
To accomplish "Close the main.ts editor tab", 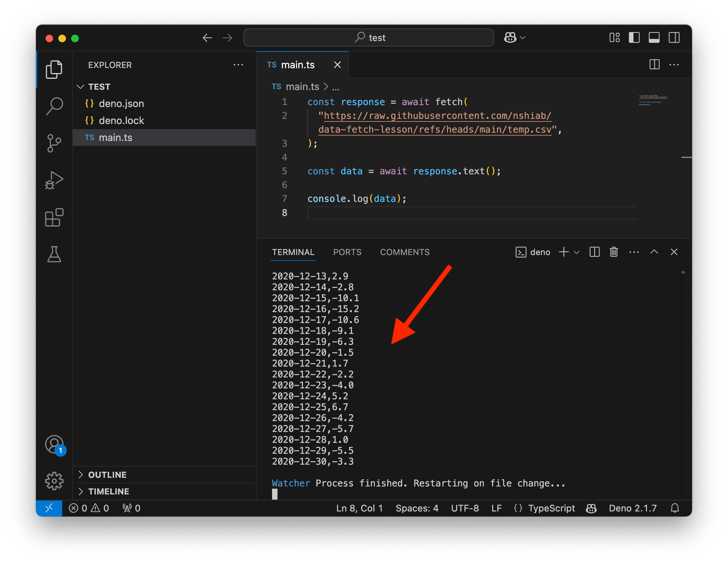I will tap(337, 65).
